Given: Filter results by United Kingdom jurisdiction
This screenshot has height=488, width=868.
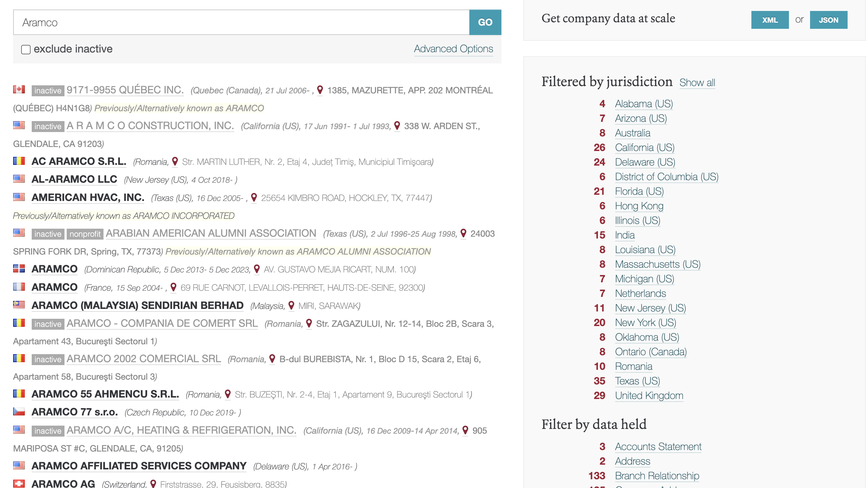Looking at the screenshot, I should pyautogui.click(x=649, y=395).
